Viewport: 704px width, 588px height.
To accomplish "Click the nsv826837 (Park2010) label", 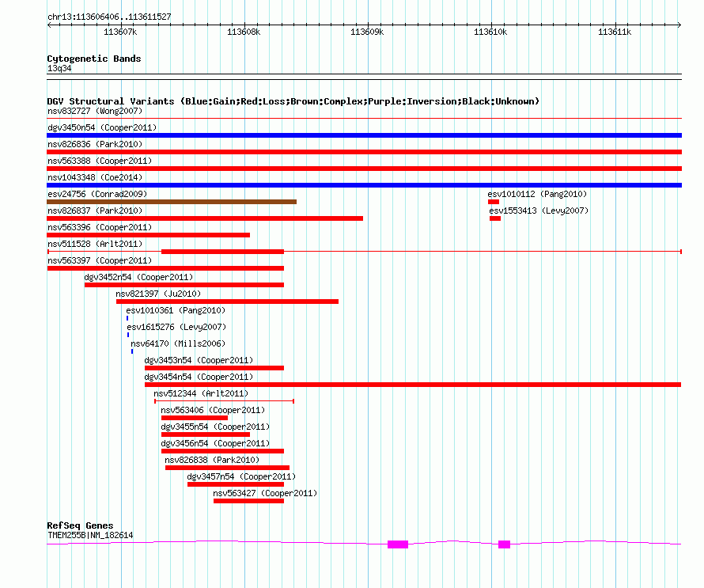I will pos(95,211).
